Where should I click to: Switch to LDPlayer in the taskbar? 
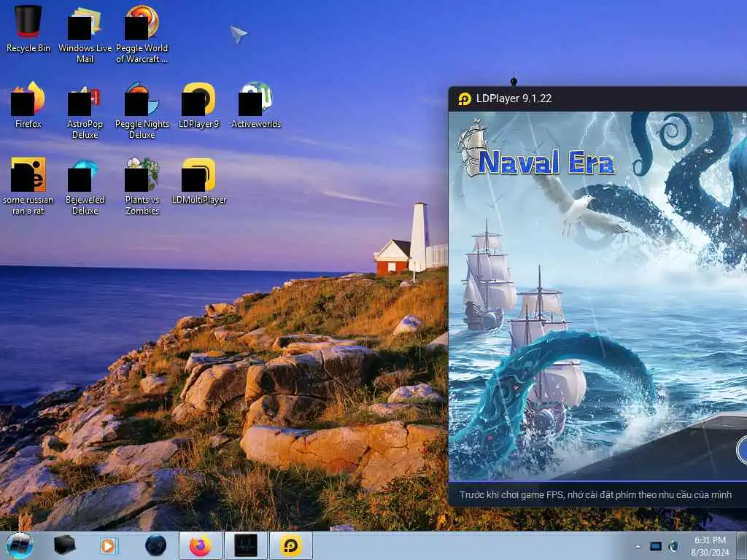click(291, 545)
